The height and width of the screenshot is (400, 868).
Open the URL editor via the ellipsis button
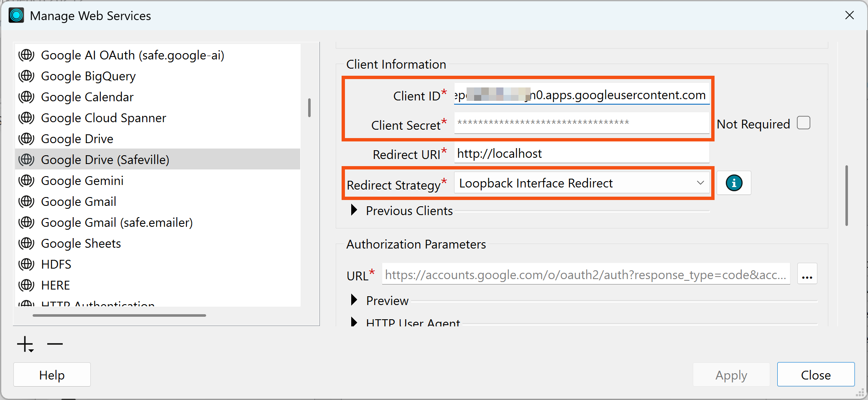807,274
